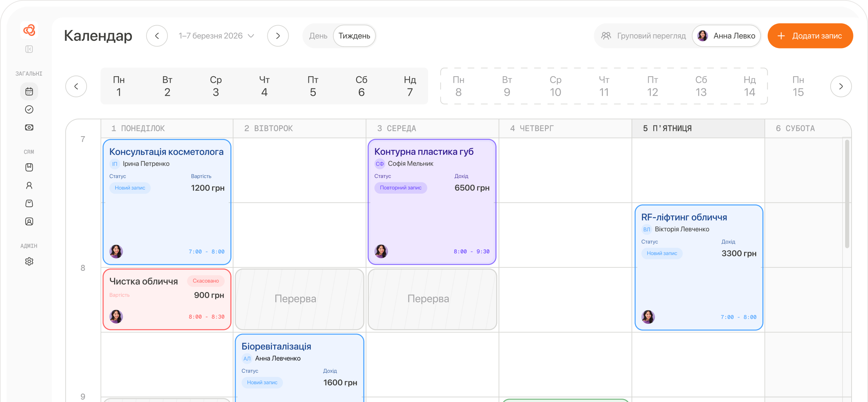Image resolution: width=868 pixels, height=402 pixels.
Task: Click the calendar vertical scrollbar
Action: coord(847,194)
